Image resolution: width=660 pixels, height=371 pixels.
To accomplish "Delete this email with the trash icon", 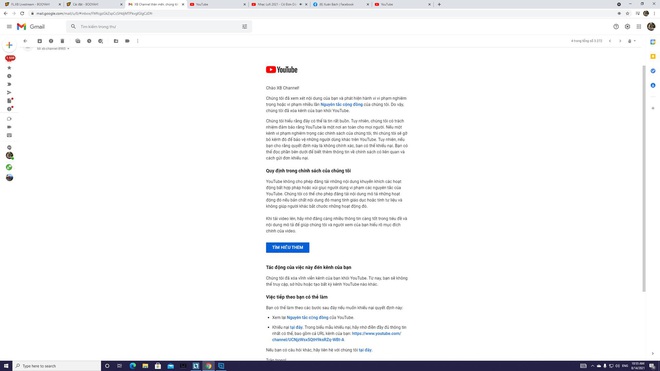I will (x=62, y=41).
